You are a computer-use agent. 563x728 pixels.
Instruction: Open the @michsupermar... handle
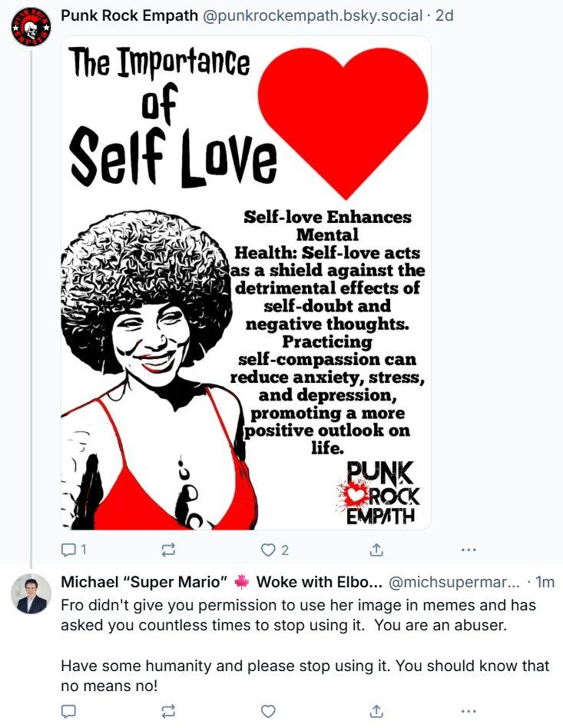tap(454, 582)
